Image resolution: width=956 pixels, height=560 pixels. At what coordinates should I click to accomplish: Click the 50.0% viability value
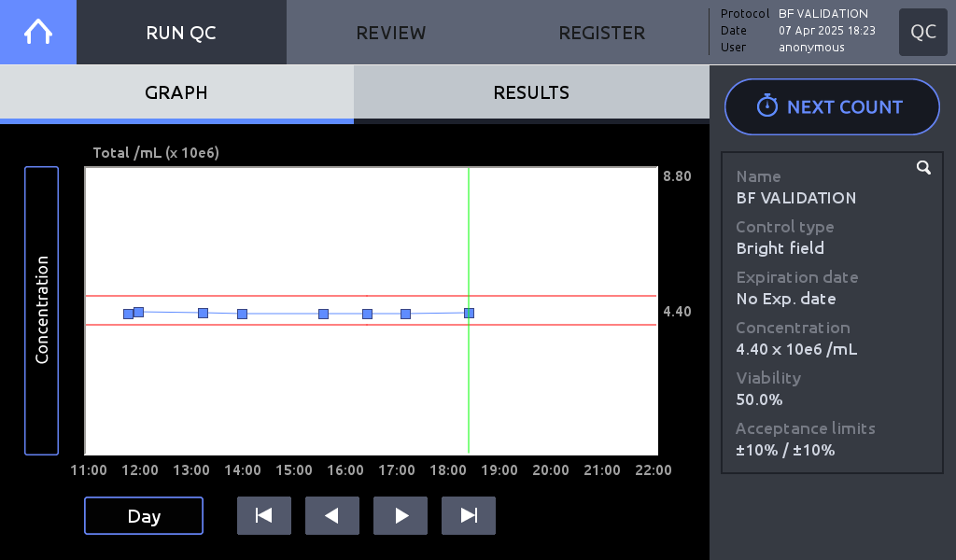pos(759,399)
